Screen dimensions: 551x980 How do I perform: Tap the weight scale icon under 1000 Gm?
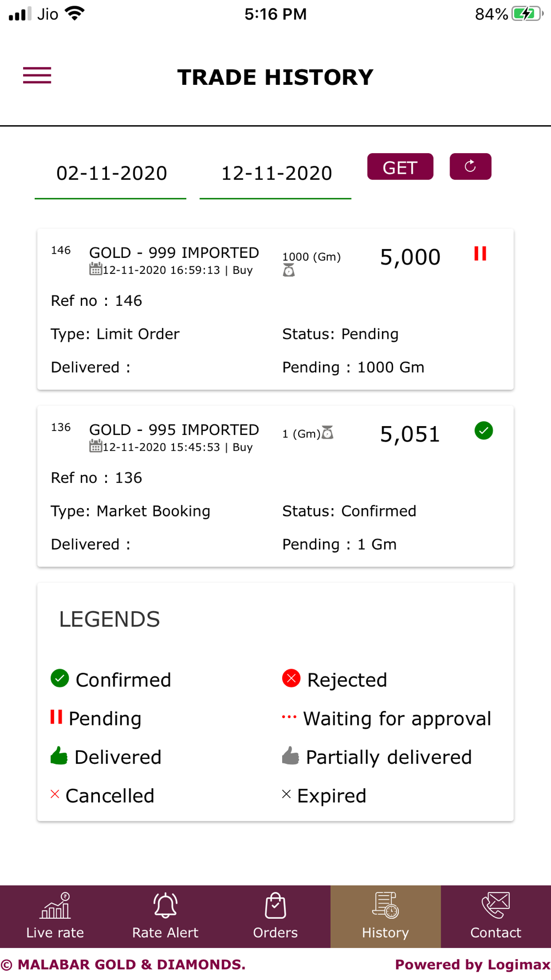click(289, 270)
